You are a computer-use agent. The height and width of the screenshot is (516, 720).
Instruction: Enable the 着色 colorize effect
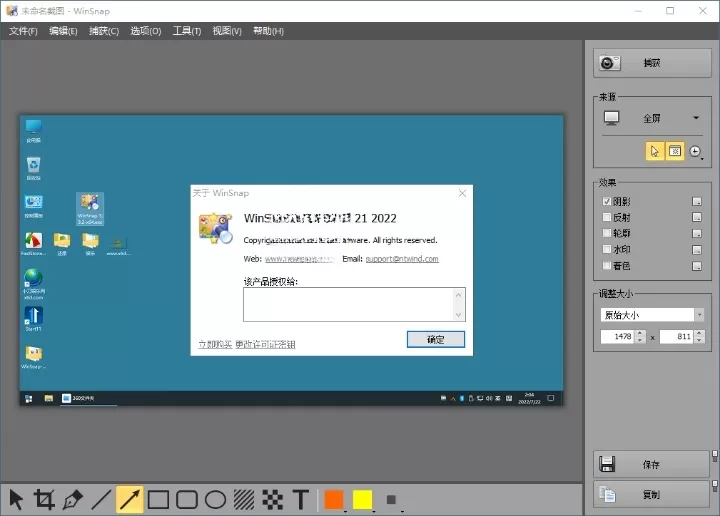pyautogui.click(x=607, y=265)
